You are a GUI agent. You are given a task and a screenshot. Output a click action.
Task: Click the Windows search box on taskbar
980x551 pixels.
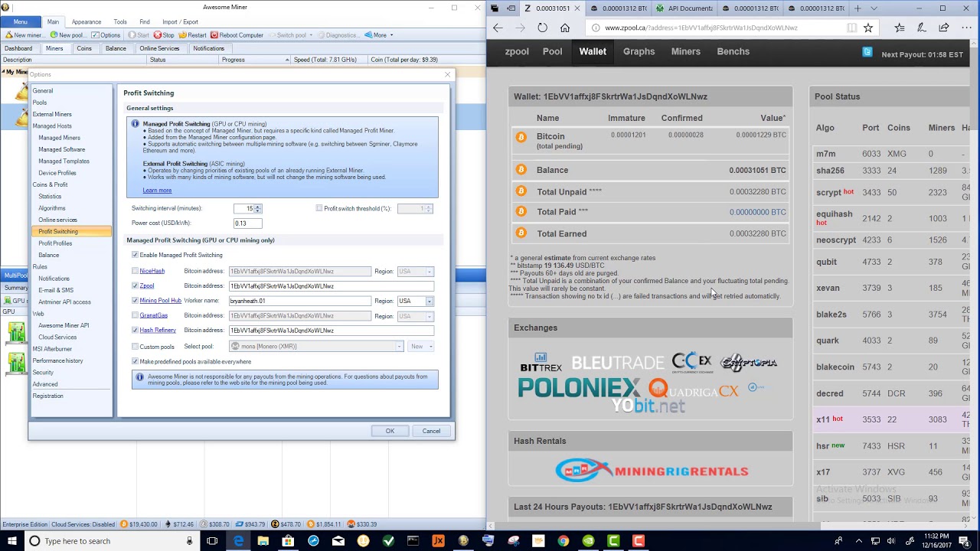tap(111, 541)
